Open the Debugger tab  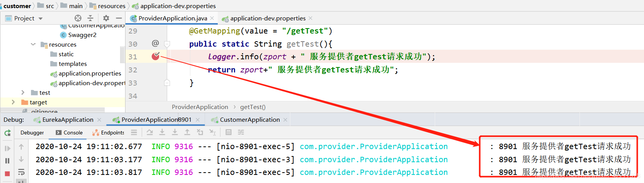(x=32, y=133)
